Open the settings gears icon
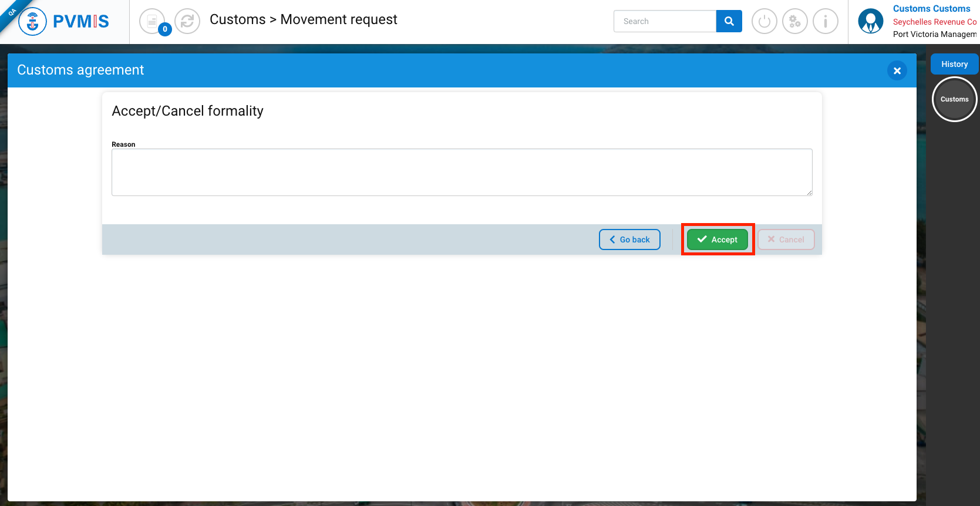Image resolution: width=980 pixels, height=506 pixels. coord(794,22)
